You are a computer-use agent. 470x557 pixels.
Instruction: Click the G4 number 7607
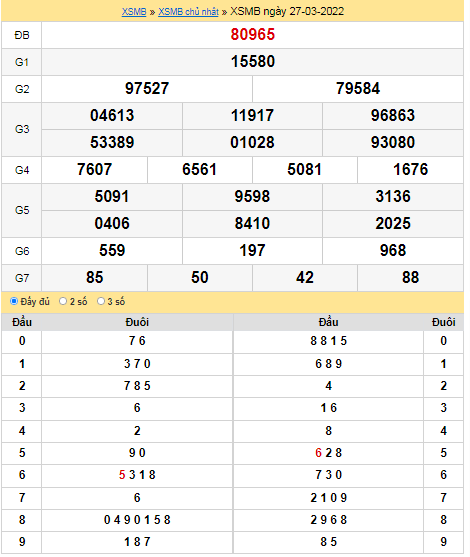click(94, 169)
